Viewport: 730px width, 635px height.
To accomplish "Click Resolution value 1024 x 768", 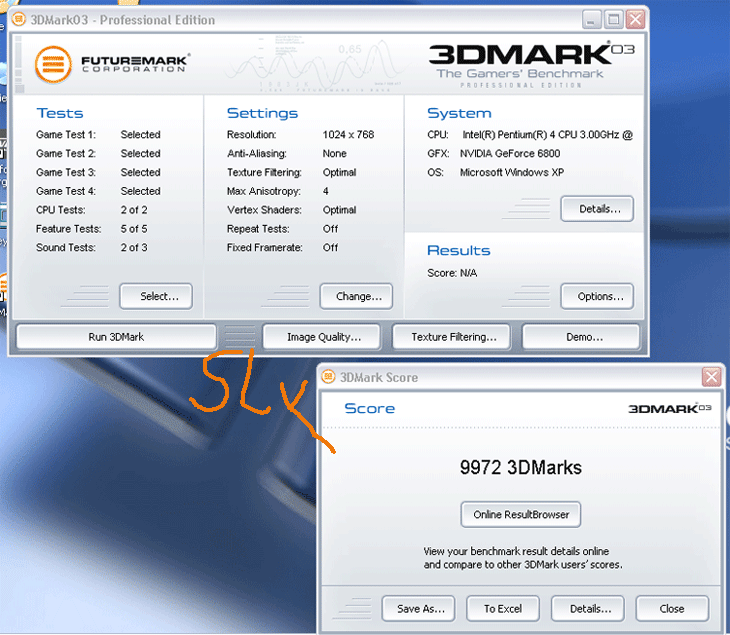I will (348, 135).
